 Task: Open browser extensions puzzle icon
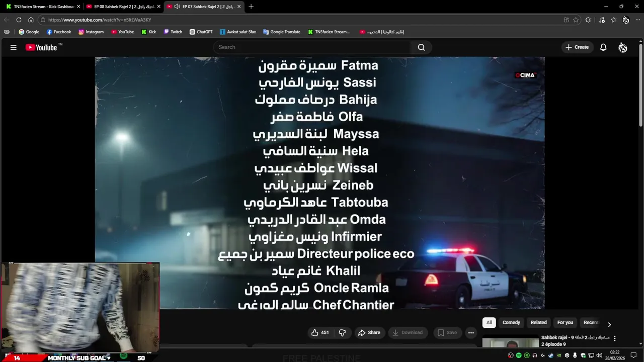[588, 20]
